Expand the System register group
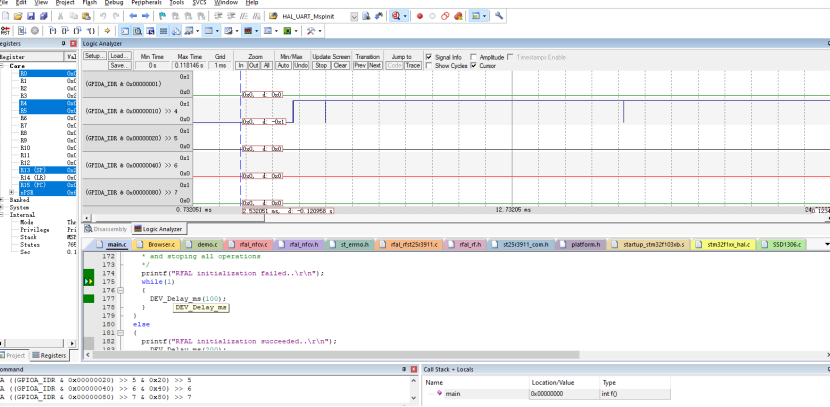 2,207
